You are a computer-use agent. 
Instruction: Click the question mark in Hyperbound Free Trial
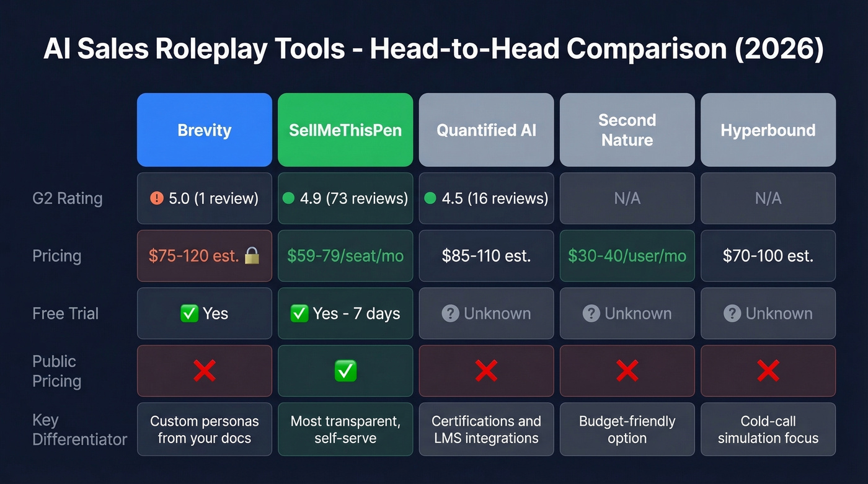tap(732, 313)
